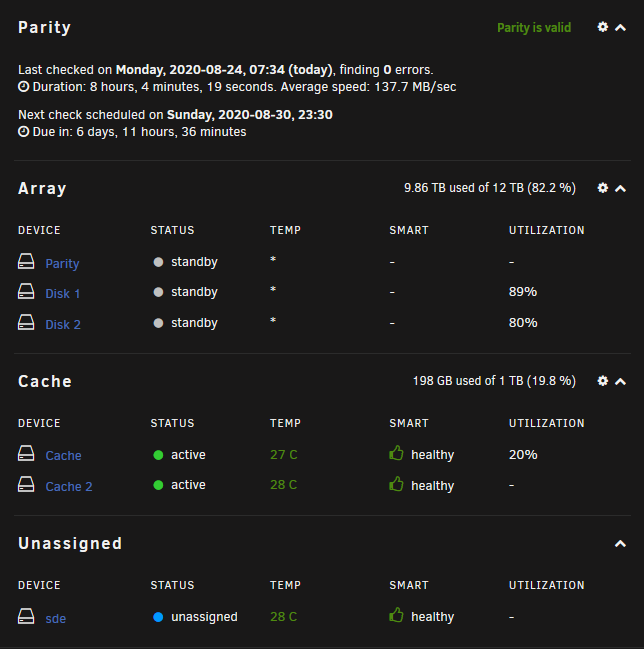Screen dimensions: 644x649
Task: Click the Parity row disk drive icon
Action: pos(26,262)
